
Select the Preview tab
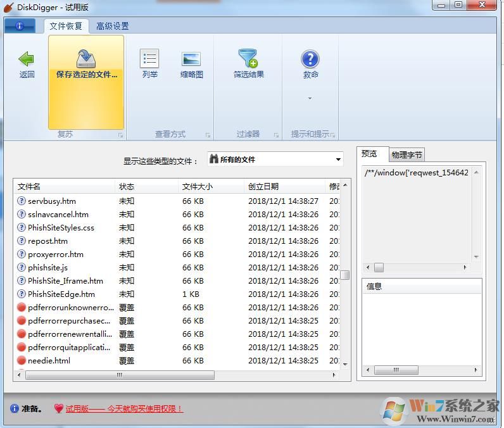point(370,154)
